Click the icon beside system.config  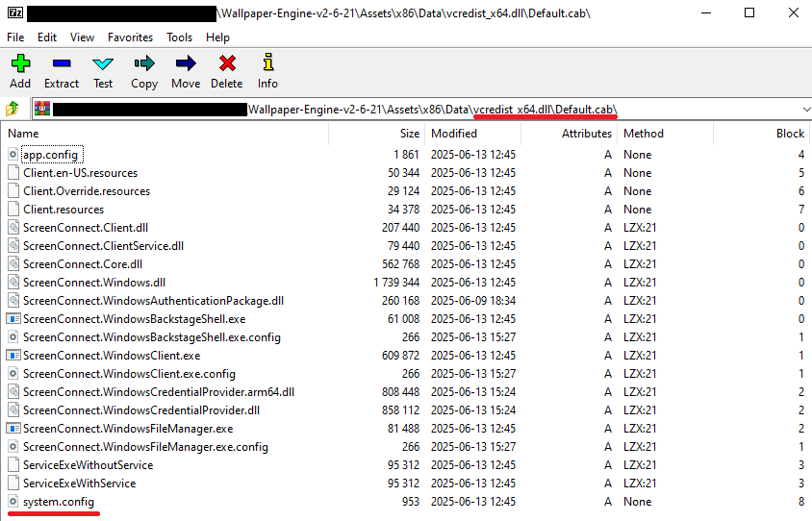coord(13,502)
